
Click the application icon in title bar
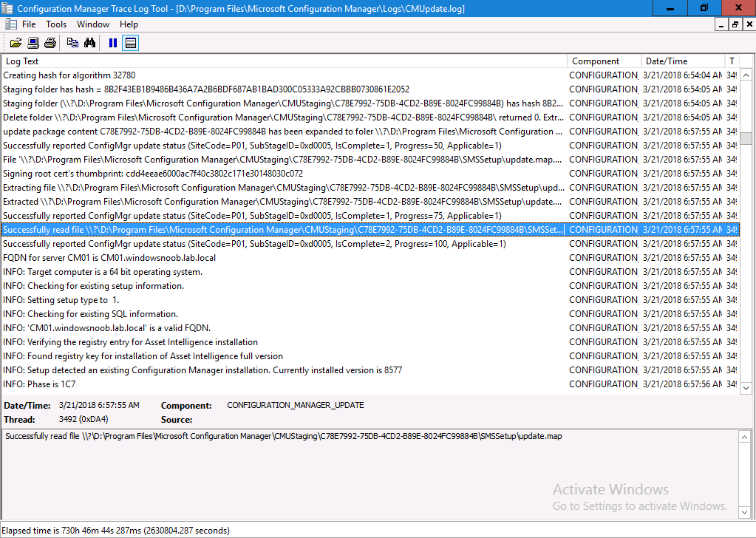tap(7, 8)
